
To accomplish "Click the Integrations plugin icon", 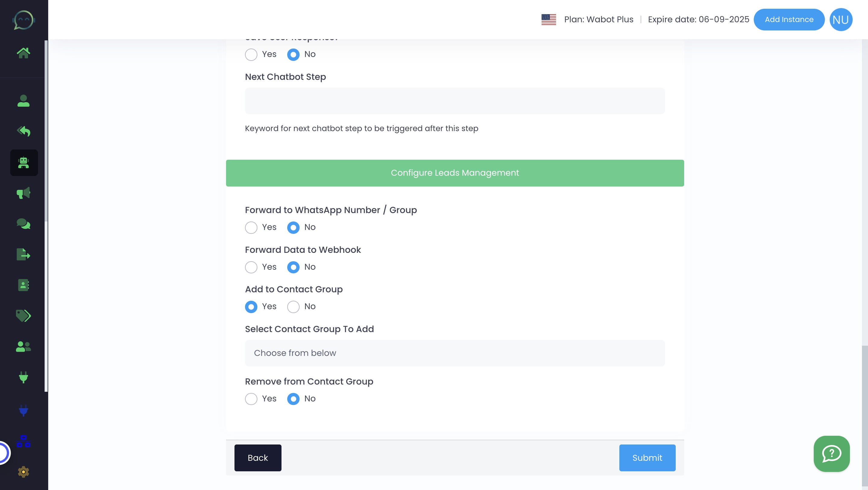I will click(x=24, y=377).
